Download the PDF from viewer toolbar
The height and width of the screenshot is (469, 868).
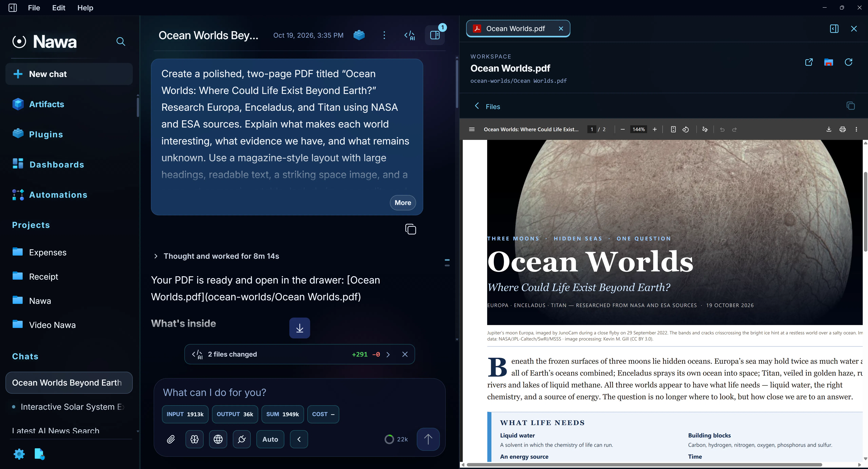[829, 129]
